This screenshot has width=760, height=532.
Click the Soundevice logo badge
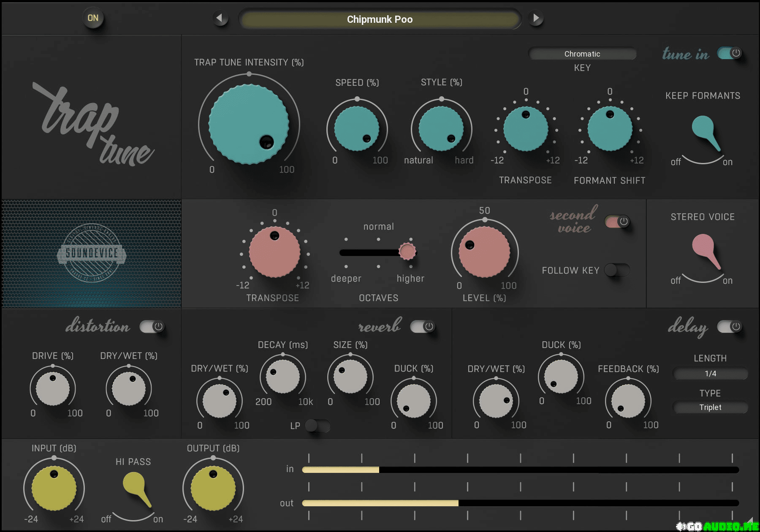pyautogui.click(x=92, y=253)
